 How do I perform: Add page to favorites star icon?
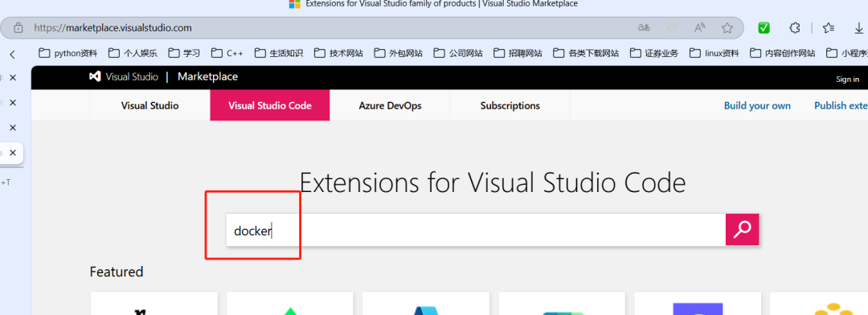tap(727, 27)
